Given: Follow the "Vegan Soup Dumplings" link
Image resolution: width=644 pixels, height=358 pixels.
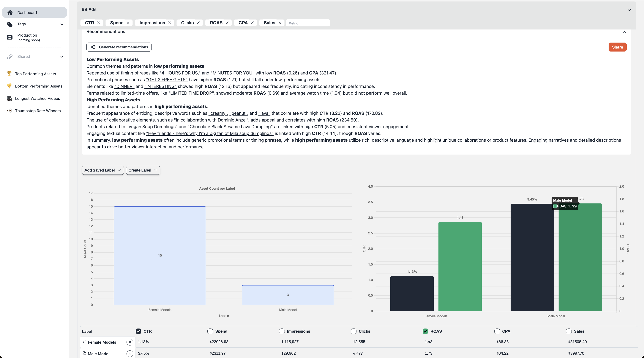Looking at the screenshot, I should [x=152, y=127].
